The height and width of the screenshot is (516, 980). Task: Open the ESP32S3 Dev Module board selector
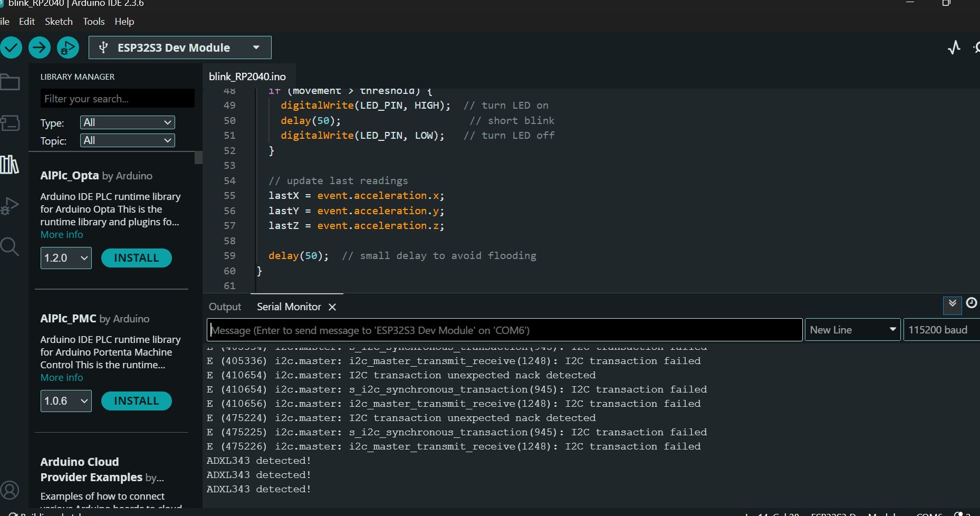coord(180,47)
